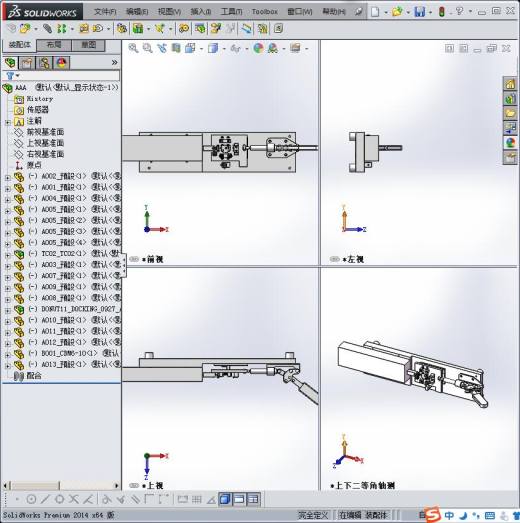Toggle the Sogou soft keyboard icon

click(490, 516)
